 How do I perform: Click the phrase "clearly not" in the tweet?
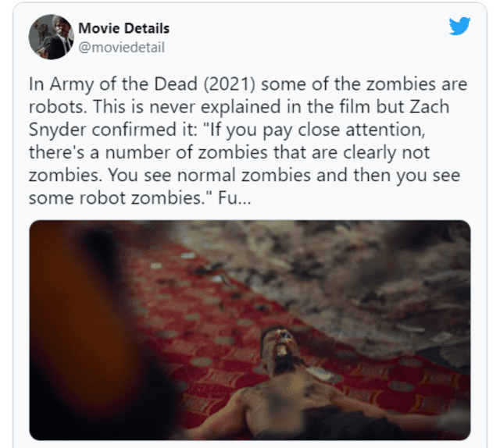pyautogui.click(x=387, y=153)
